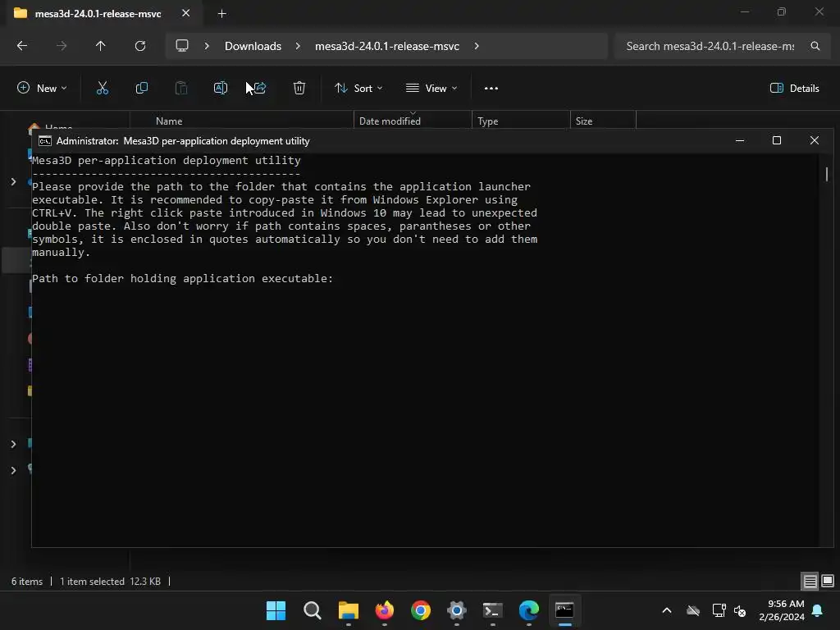840x630 pixels.
Task: Click mesa3d-24.0.1-release-msvc breadcrumb
Action: click(387, 46)
